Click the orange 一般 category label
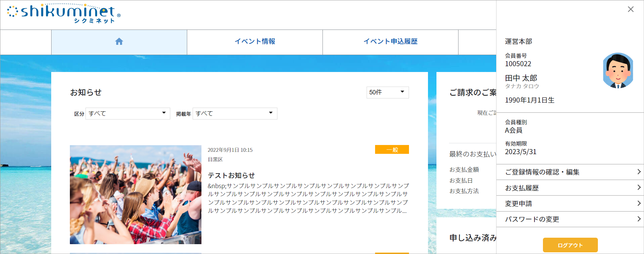Viewport: 644px width, 254px height. (x=392, y=150)
